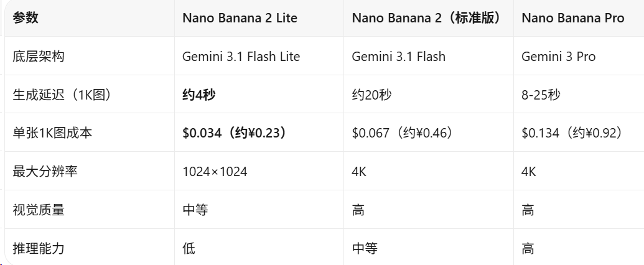This screenshot has width=644, height=265.
Task: Select the 单张1K图成本 row label
Action: click(52, 133)
